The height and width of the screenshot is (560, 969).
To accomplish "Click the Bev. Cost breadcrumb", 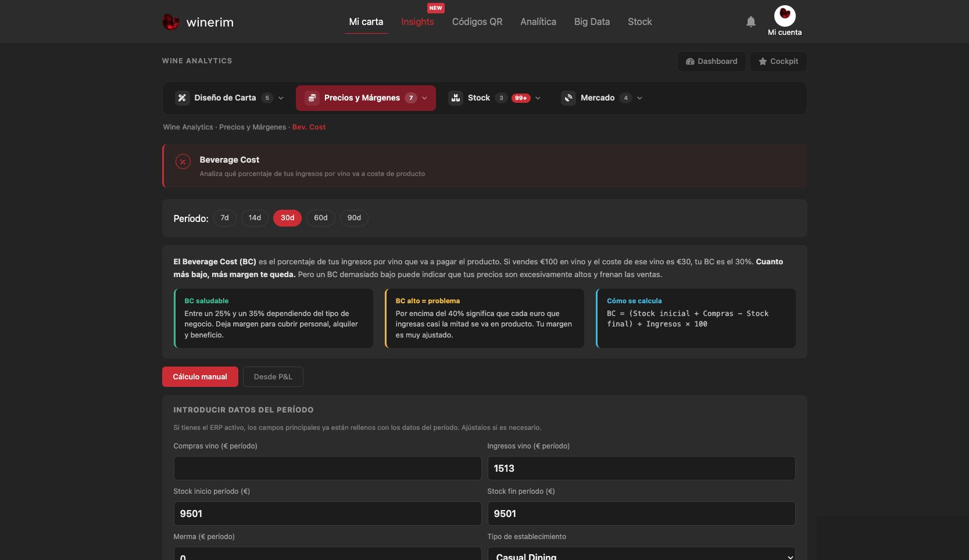I will point(309,127).
